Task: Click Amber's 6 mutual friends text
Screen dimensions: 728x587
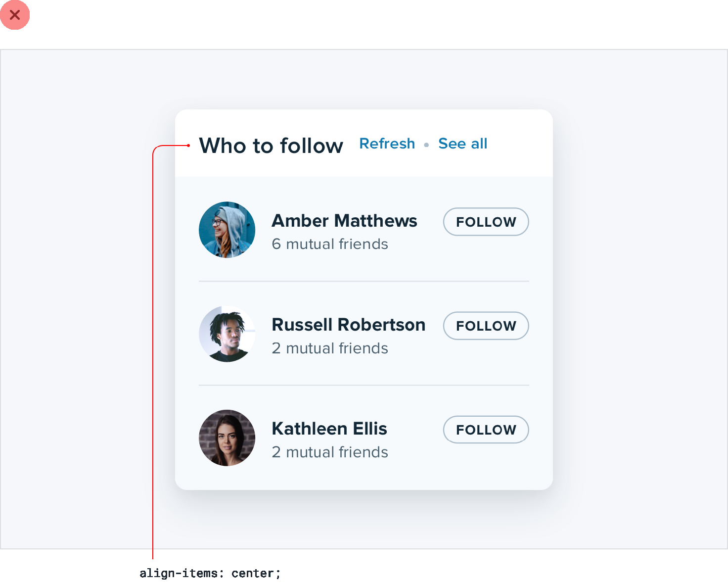Action: click(x=330, y=244)
